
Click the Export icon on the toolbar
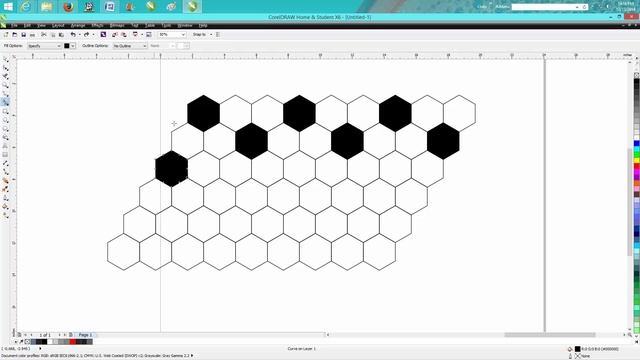(124, 35)
